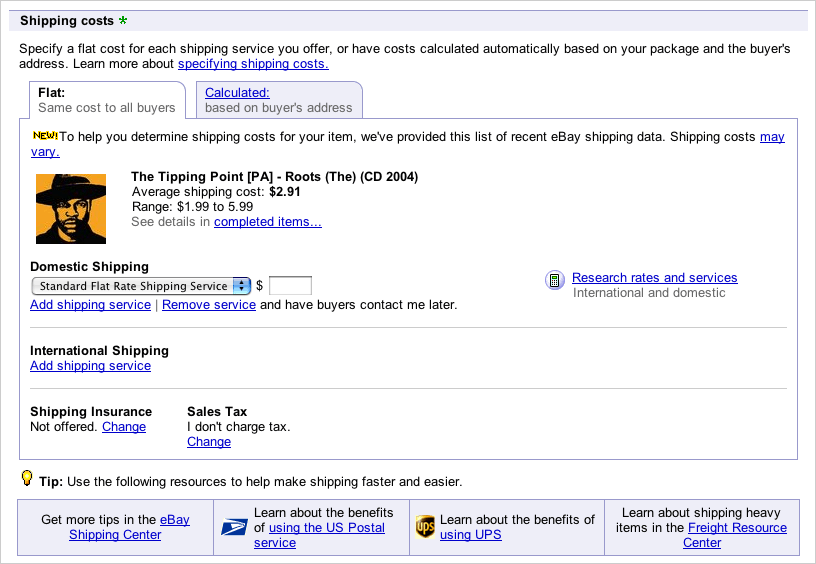
Task: Click The Tipping Point album cover thumbnail
Action: pyautogui.click(x=71, y=208)
